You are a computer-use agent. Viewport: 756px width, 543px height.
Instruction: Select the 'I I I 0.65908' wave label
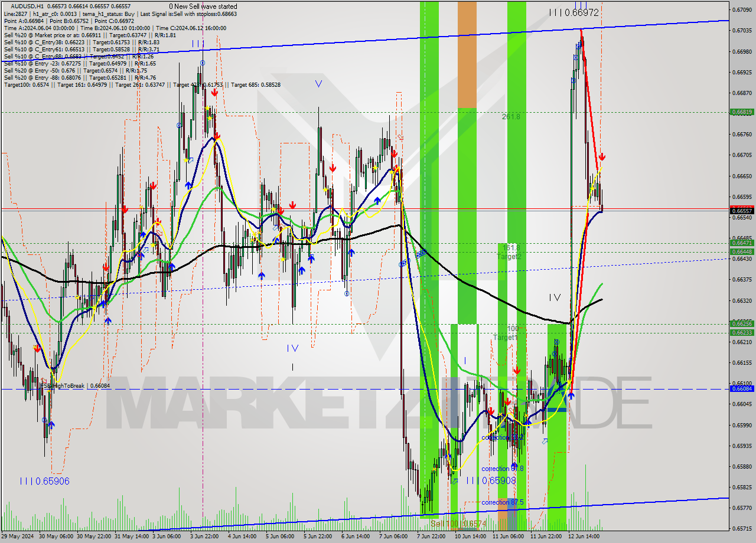[491, 480]
